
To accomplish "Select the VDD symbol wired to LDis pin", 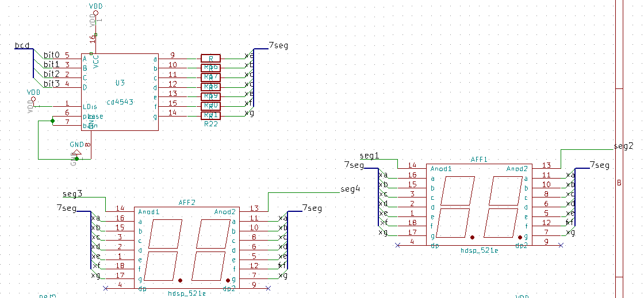I will point(34,99).
